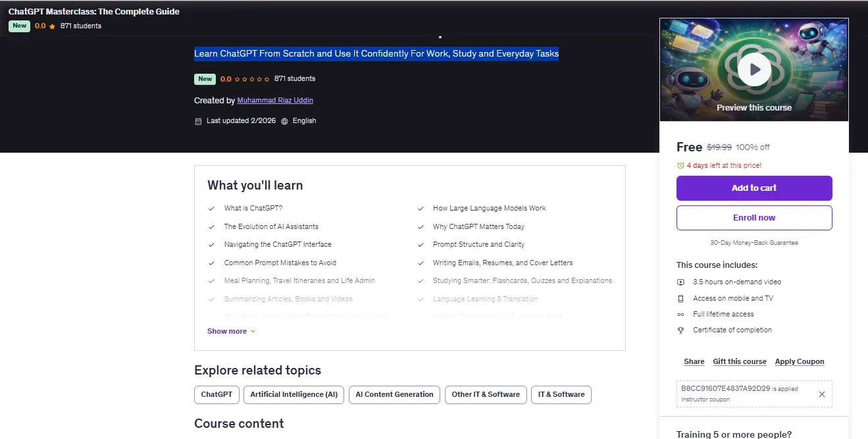Screen dimensions: 868x439
Task: Click the $19.99 original price
Action: (x=719, y=147)
